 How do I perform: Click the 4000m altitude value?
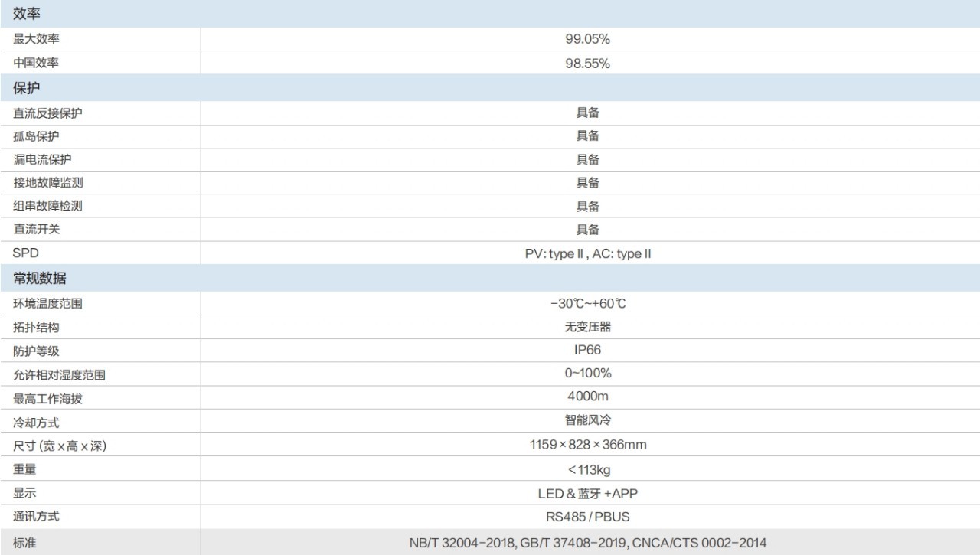coord(587,397)
